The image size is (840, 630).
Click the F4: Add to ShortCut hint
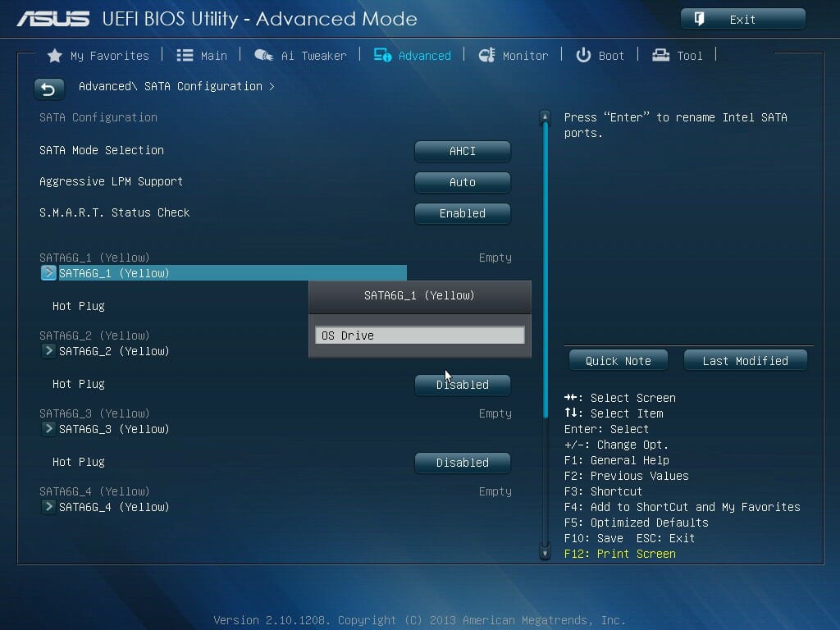(682, 507)
